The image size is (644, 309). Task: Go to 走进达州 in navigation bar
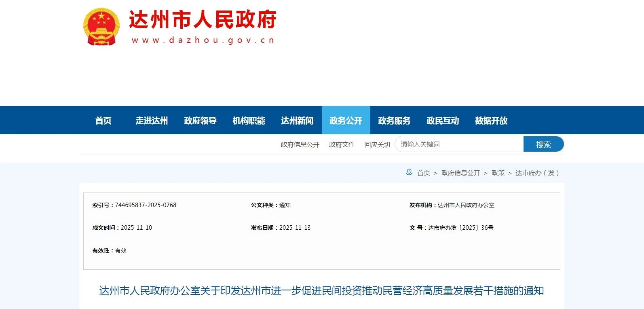pyautogui.click(x=152, y=121)
